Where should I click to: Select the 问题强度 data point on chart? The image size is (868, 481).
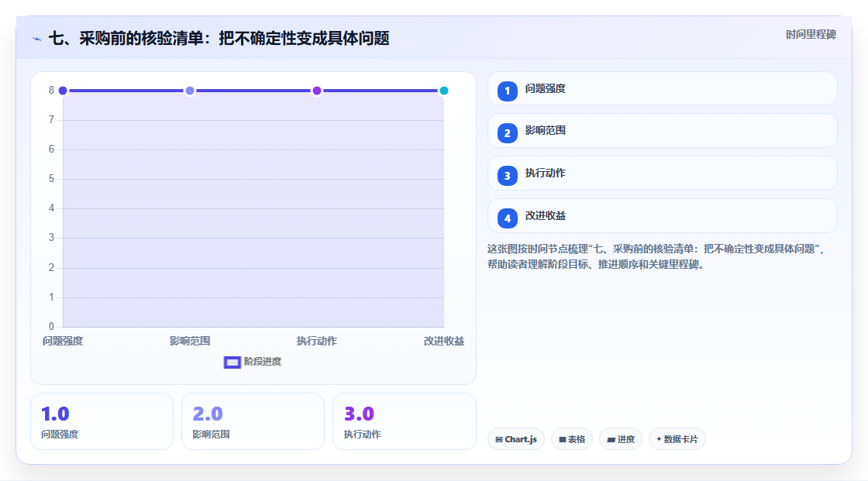pos(63,91)
